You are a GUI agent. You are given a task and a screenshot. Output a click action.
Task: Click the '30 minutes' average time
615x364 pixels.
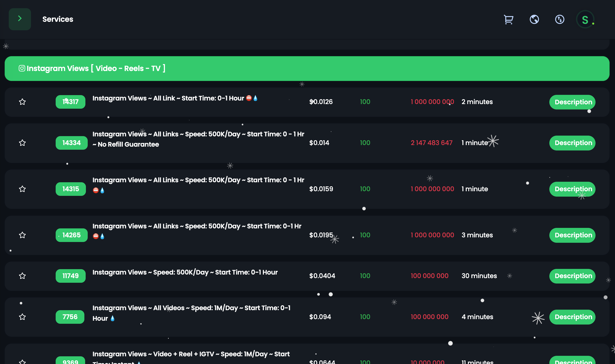479,276
